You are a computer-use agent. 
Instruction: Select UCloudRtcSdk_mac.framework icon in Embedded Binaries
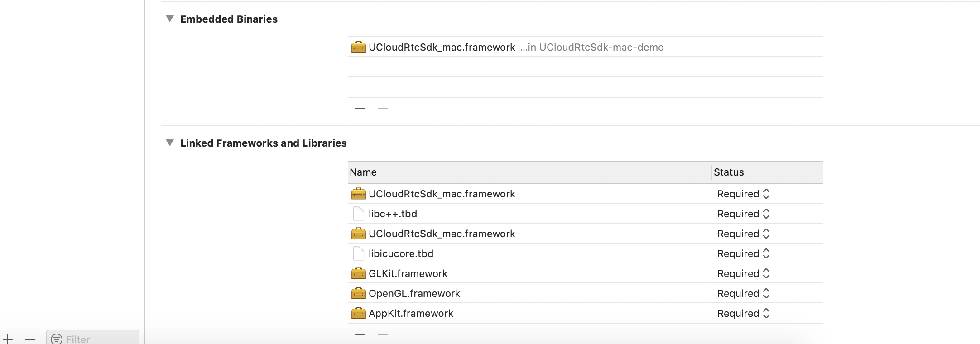tap(358, 47)
